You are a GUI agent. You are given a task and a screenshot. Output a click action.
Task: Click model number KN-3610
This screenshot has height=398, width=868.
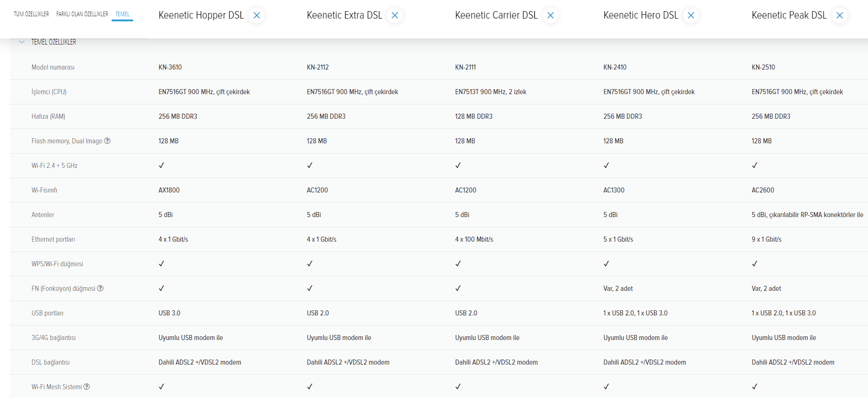click(170, 67)
